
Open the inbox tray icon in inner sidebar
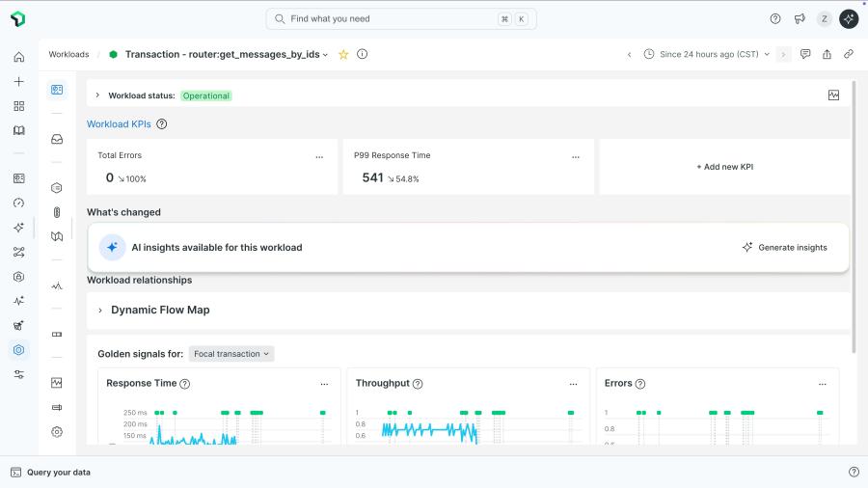(57, 139)
